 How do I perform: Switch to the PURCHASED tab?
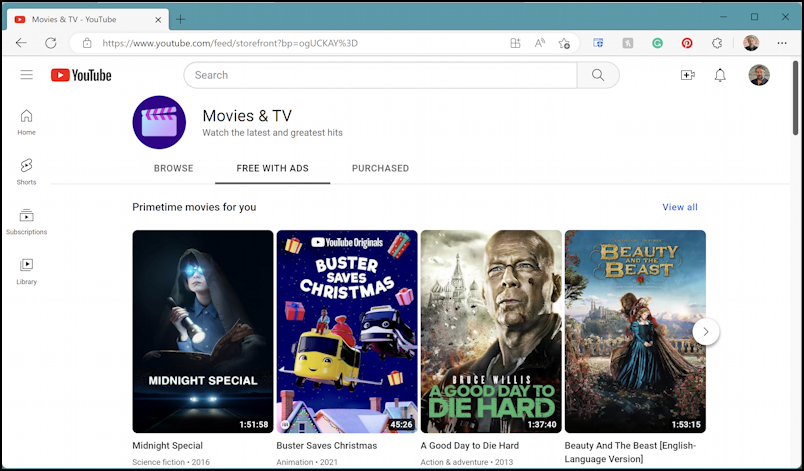point(380,168)
